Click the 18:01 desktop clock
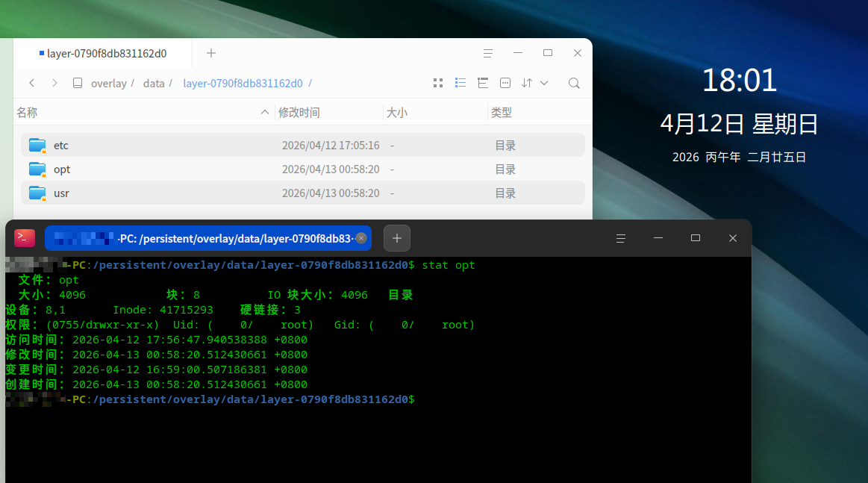The height and width of the screenshot is (483, 868). tap(740, 81)
